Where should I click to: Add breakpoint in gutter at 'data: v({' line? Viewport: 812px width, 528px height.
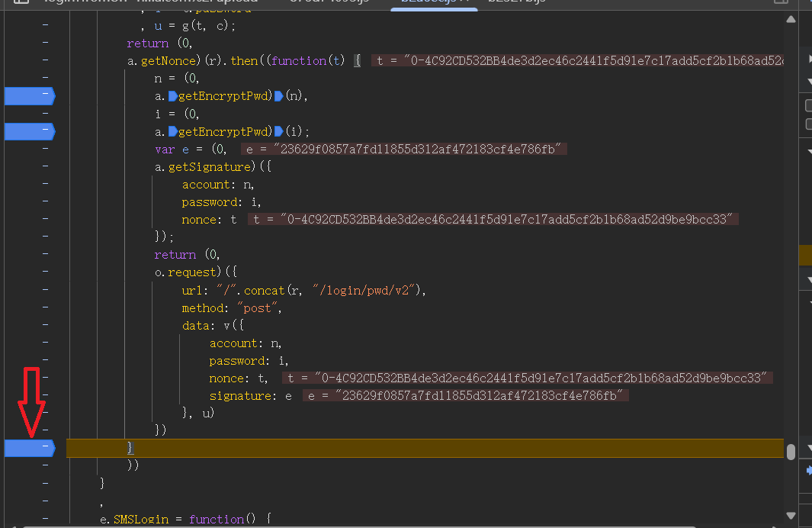pos(46,325)
